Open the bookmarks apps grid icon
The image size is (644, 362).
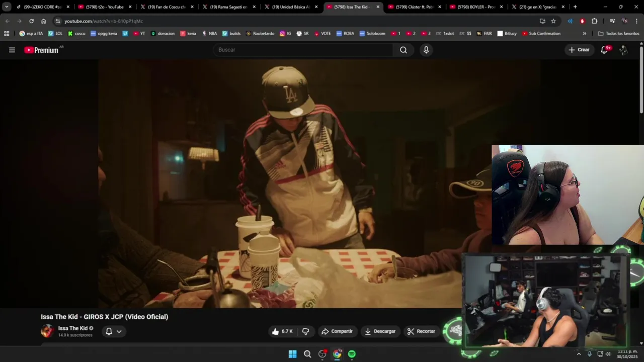click(7, 34)
